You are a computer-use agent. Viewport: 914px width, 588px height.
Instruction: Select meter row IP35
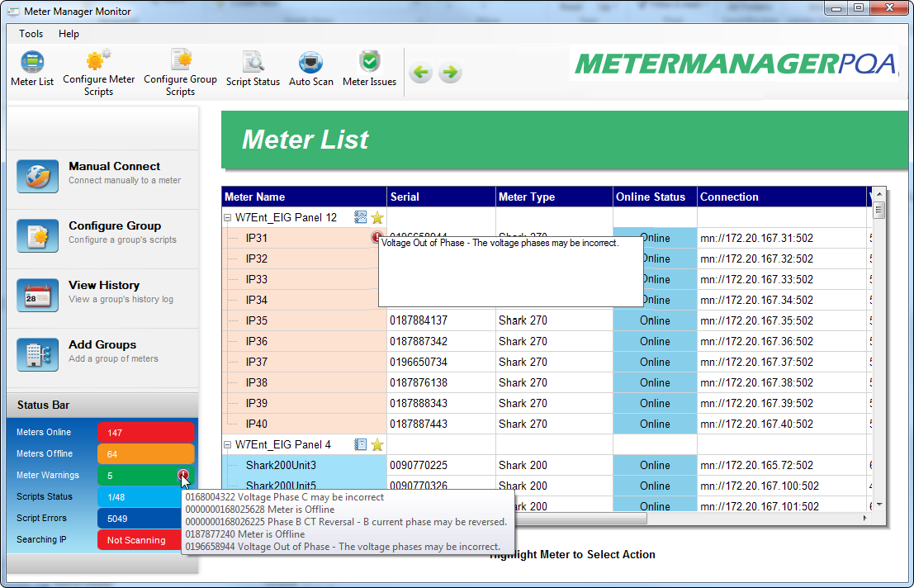click(x=547, y=320)
